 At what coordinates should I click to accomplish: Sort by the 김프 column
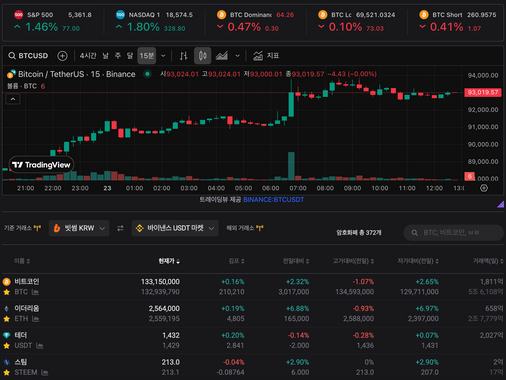[x=237, y=261]
